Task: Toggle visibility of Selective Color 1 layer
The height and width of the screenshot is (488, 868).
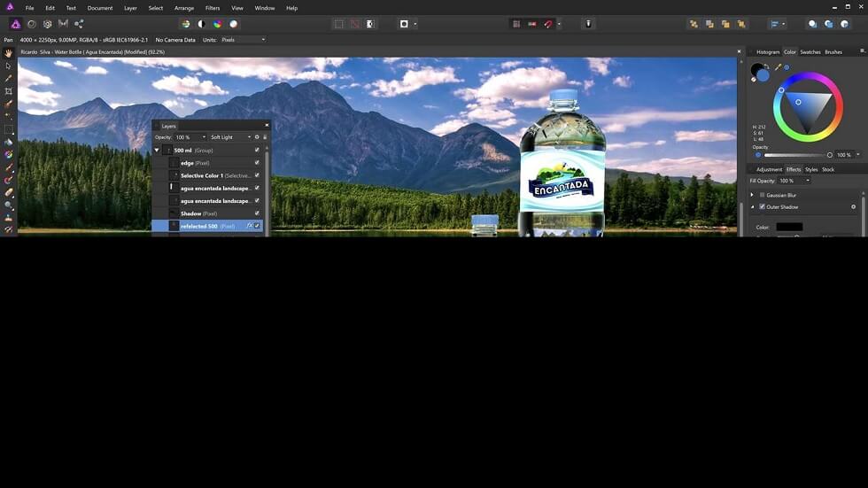Action: 257,175
